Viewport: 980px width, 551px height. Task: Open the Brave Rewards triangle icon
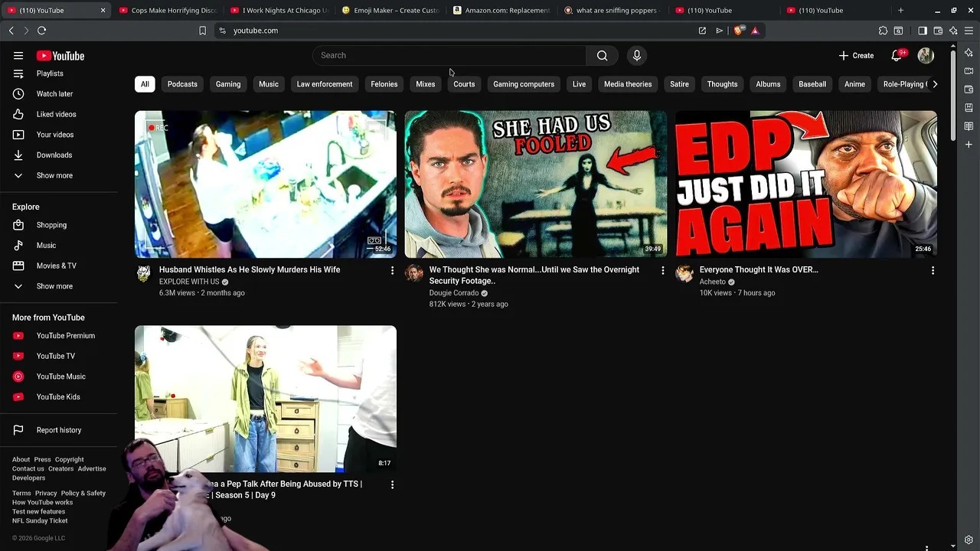[755, 31]
